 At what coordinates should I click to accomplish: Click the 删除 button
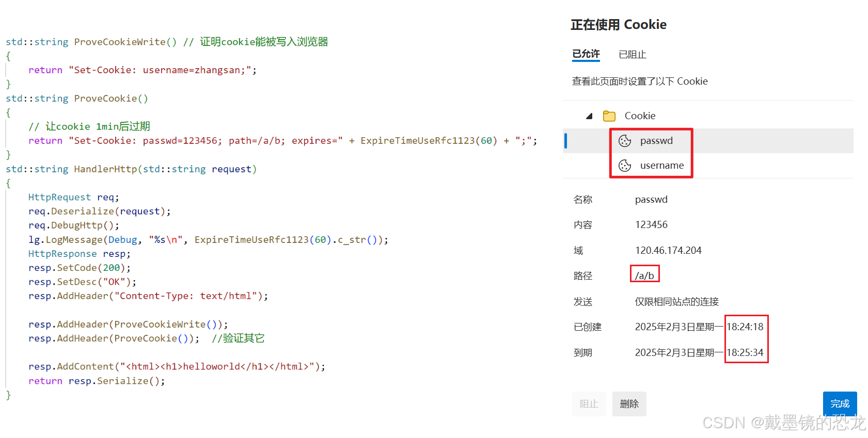pos(629,404)
